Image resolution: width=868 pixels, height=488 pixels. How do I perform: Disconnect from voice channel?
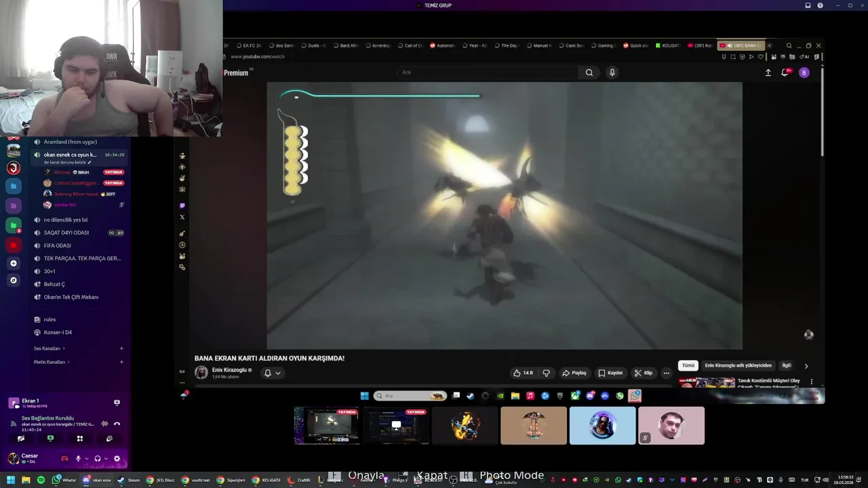(x=117, y=424)
